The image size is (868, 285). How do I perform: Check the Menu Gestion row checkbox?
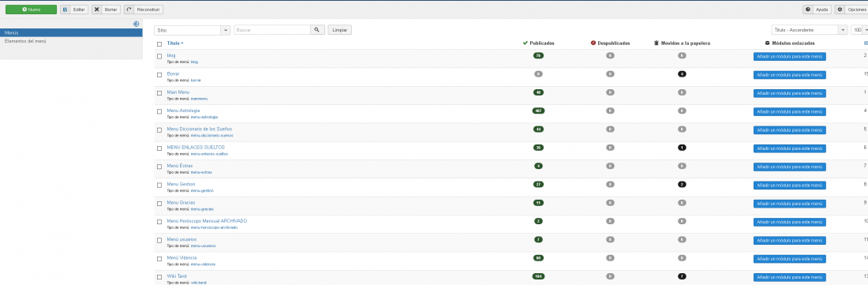point(159,185)
